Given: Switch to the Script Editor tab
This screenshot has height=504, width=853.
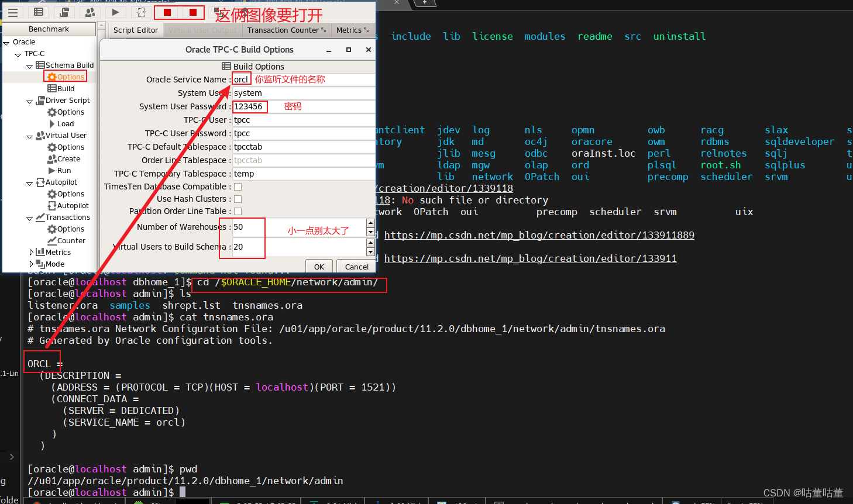Looking at the screenshot, I should pos(135,30).
